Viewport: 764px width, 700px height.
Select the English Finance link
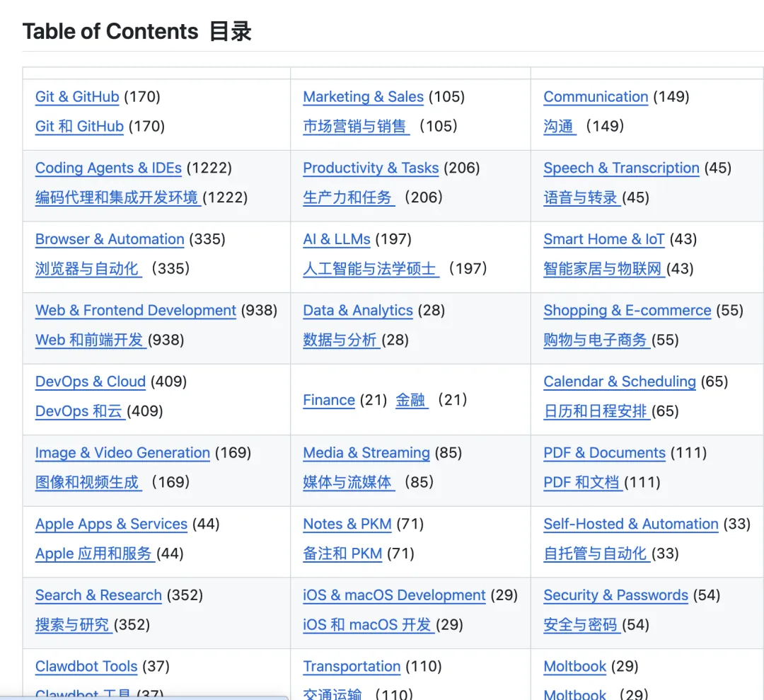329,400
